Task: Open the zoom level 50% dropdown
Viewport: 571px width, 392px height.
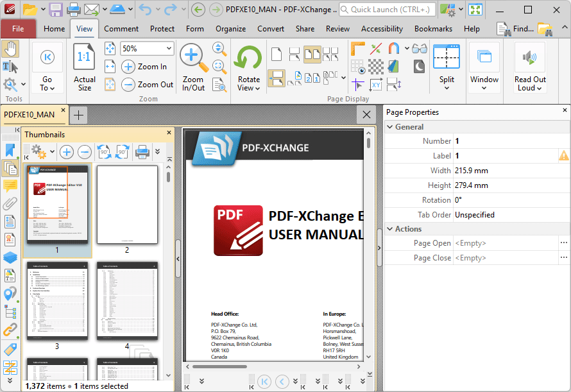Action: point(169,48)
